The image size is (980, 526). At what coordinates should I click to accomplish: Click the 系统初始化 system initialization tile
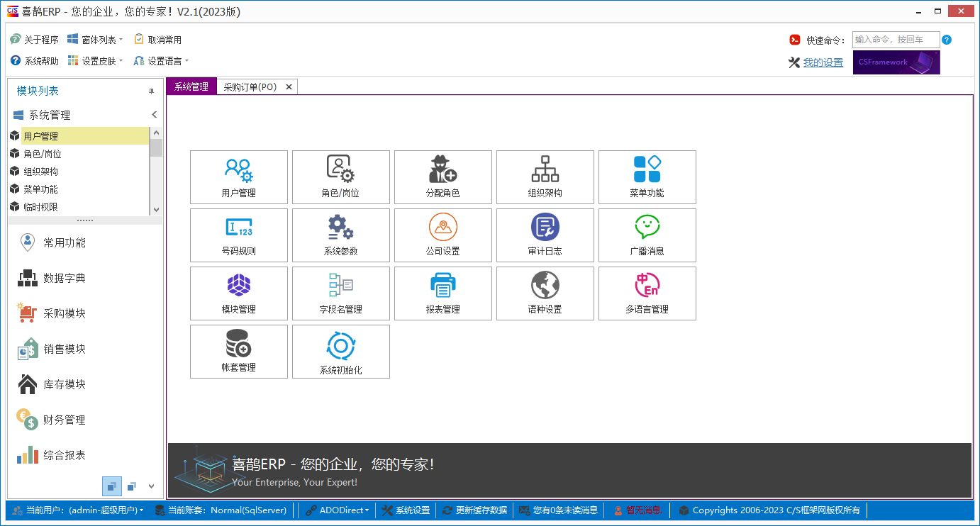(x=341, y=352)
